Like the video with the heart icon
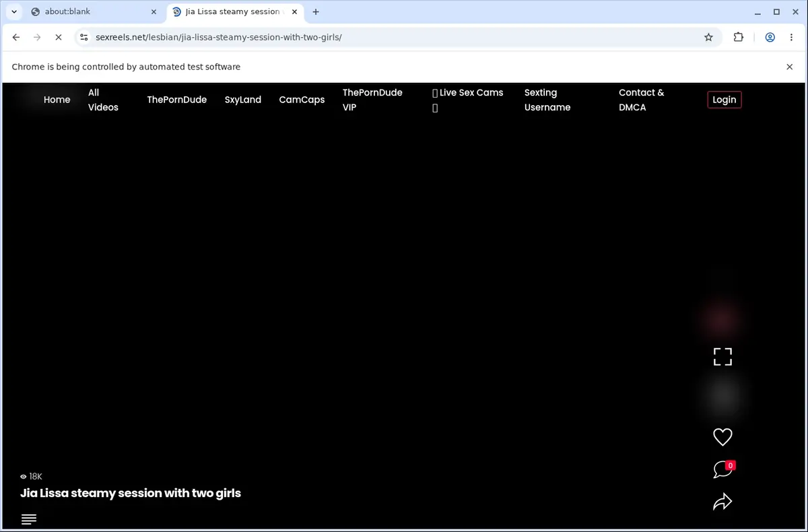The height and width of the screenshot is (532, 808). pyautogui.click(x=722, y=437)
